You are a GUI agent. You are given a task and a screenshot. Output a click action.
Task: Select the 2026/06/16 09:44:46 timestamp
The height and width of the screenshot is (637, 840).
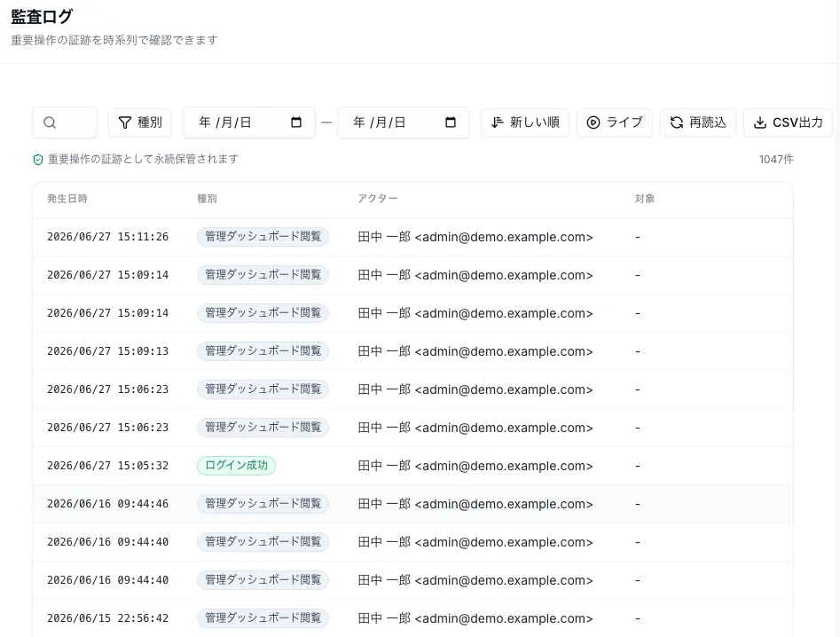click(x=107, y=504)
